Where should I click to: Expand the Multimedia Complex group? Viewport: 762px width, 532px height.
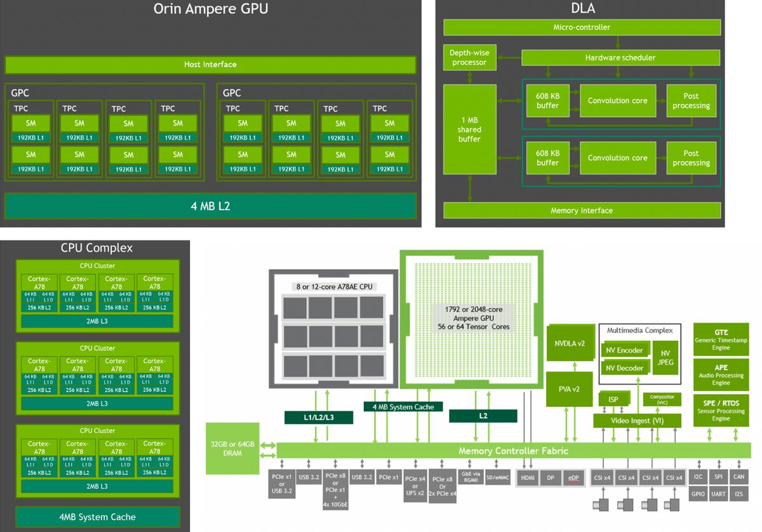639,330
